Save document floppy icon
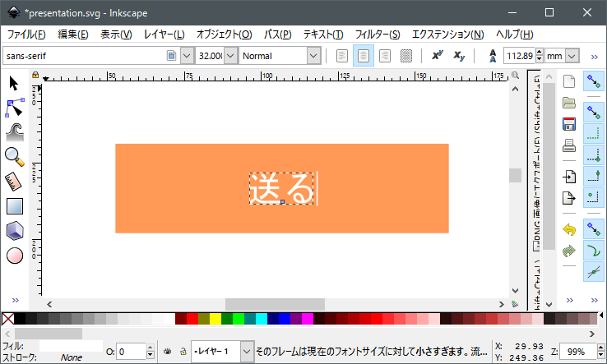The image size is (607, 364). [x=569, y=124]
